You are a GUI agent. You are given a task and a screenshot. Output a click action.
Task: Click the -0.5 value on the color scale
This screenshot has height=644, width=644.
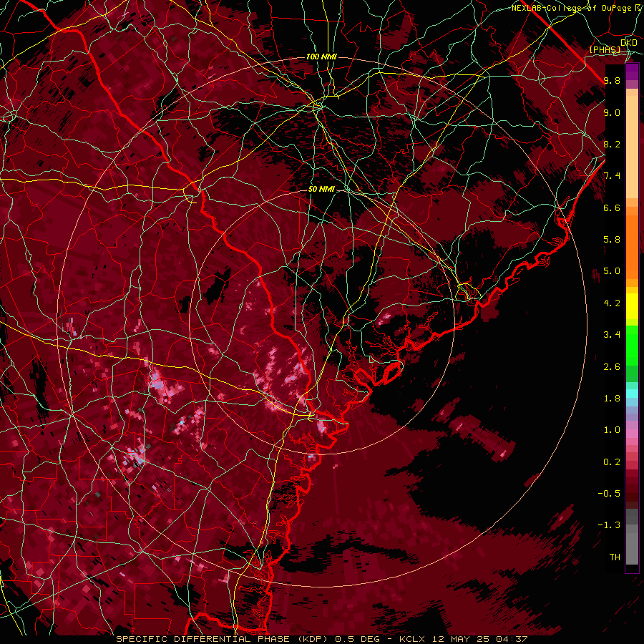[x=609, y=494]
